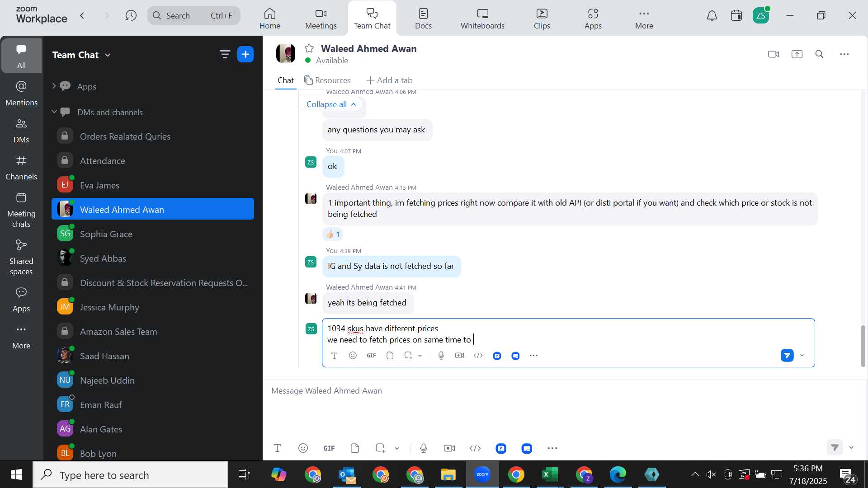Image resolution: width=868 pixels, height=488 pixels.
Task: Open the More menu in top navigation
Action: pyautogui.click(x=644, y=19)
